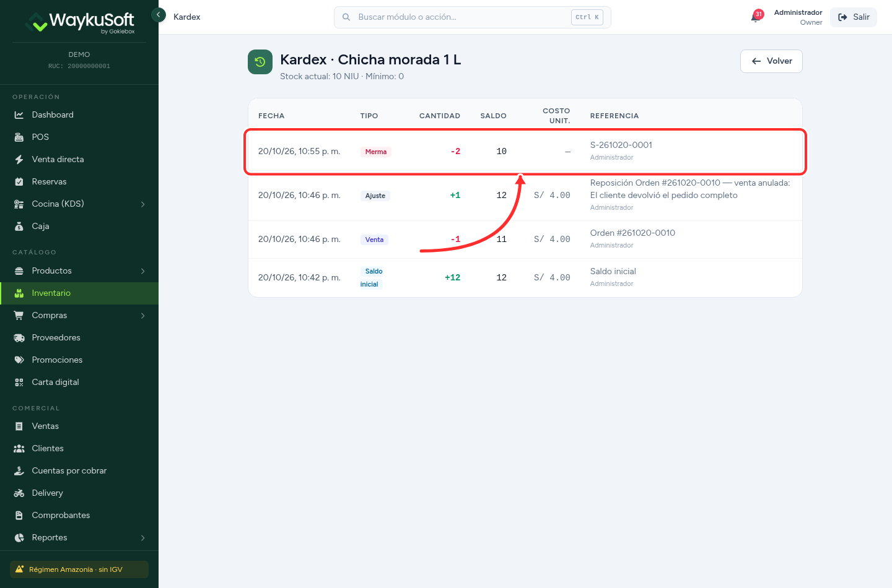The height and width of the screenshot is (588, 892).
Task: Log out with the Salir button
Action: [x=854, y=17]
